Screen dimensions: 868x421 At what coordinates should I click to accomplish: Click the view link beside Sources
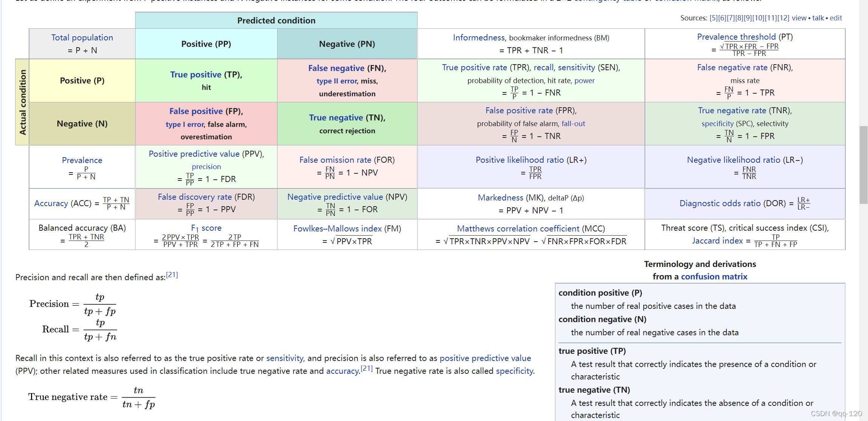click(x=799, y=18)
